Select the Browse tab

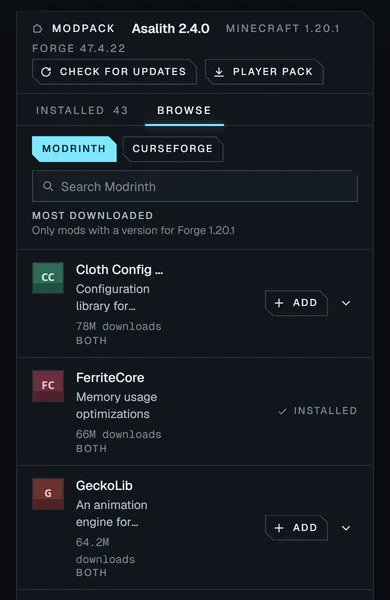(184, 110)
